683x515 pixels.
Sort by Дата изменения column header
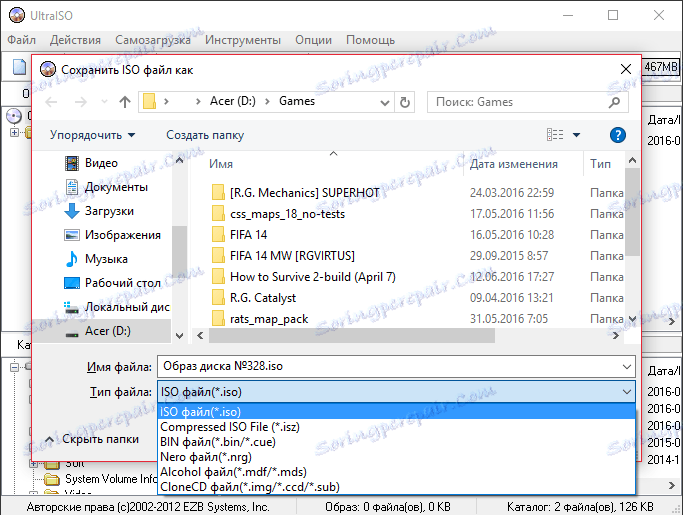click(514, 164)
